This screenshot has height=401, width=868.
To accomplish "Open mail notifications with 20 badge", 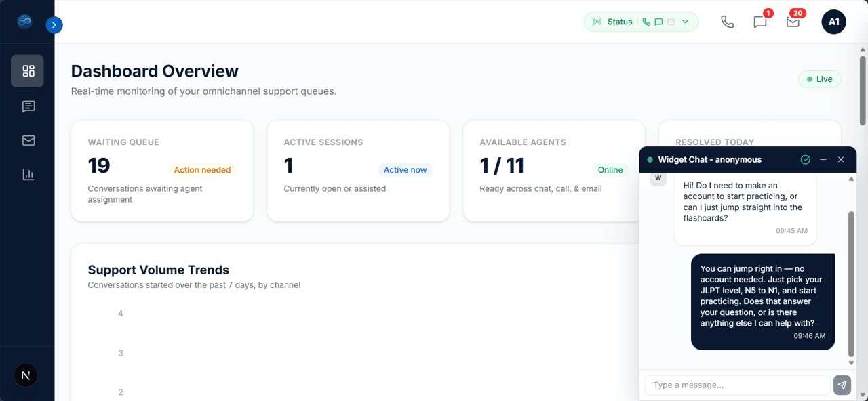I will point(793,22).
